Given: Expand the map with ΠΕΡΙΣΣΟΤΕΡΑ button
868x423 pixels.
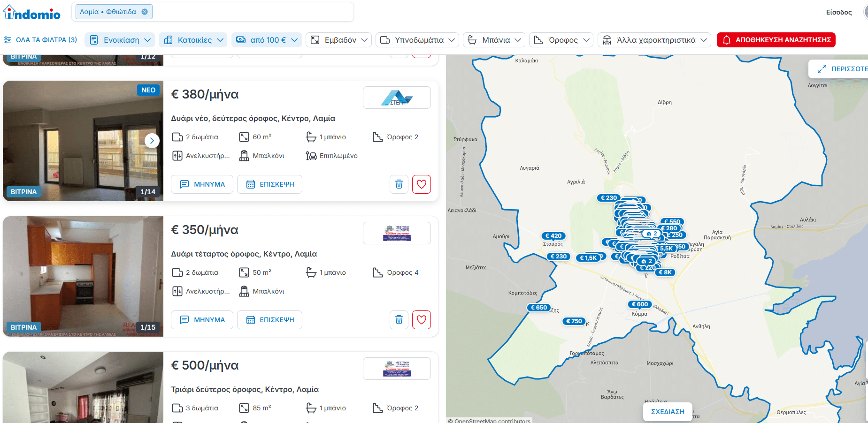Looking at the screenshot, I should pos(842,69).
